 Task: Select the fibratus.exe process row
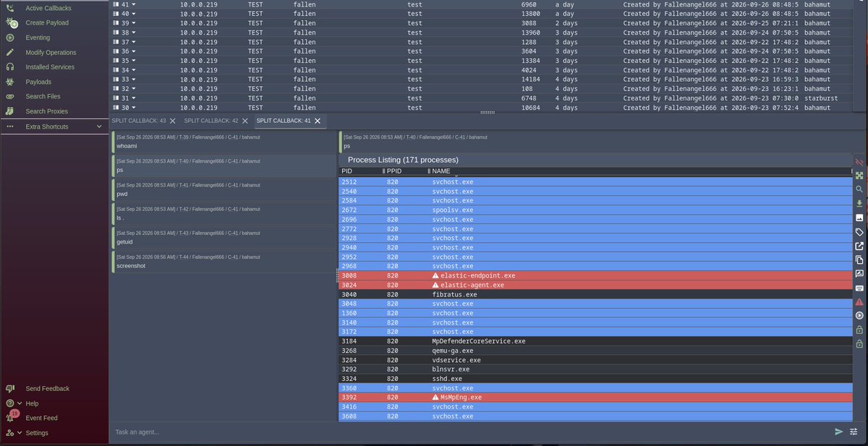point(595,294)
